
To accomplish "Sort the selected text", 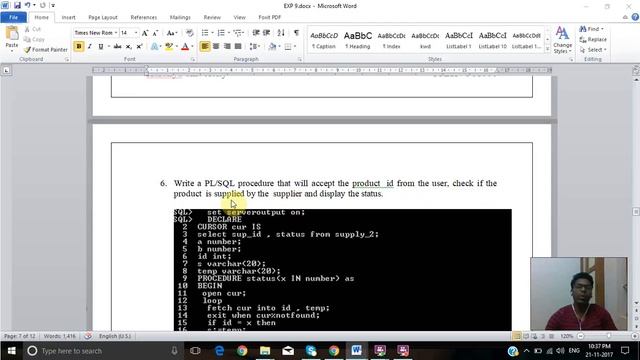I will coord(281,33).
